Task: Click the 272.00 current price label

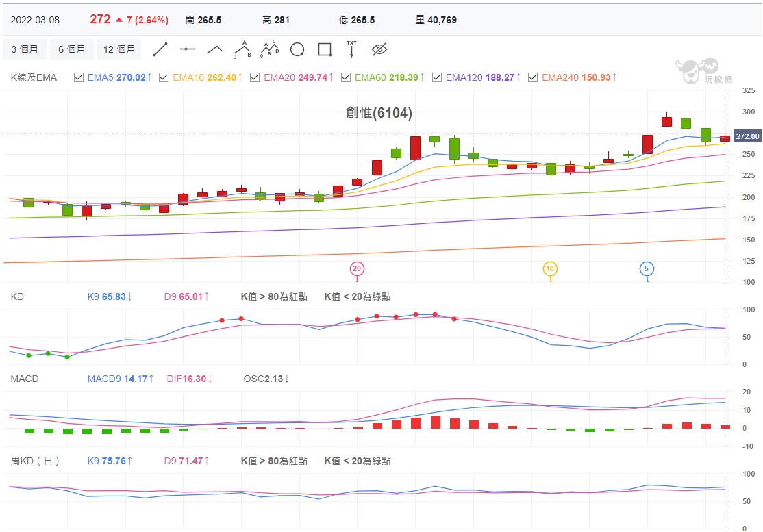Action: 747,136
